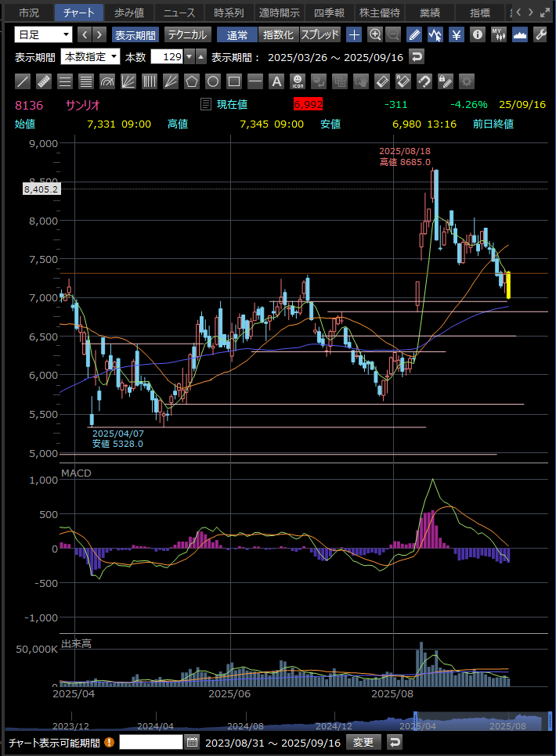Image resolution: width=556 pixels, height=756 pixels.
Task: Toggle 通常 normal chart mode
Action: [x=236, y=34]
